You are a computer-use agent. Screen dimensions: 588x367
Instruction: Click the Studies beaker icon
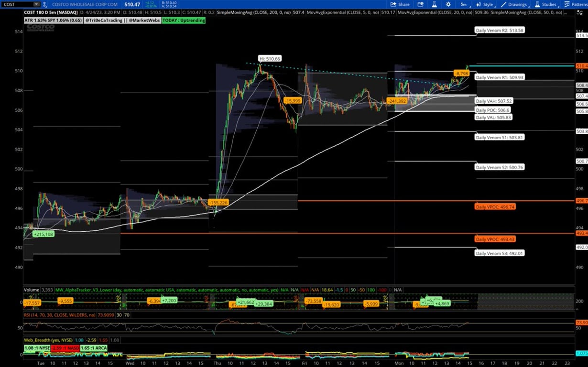coord(537,4)
